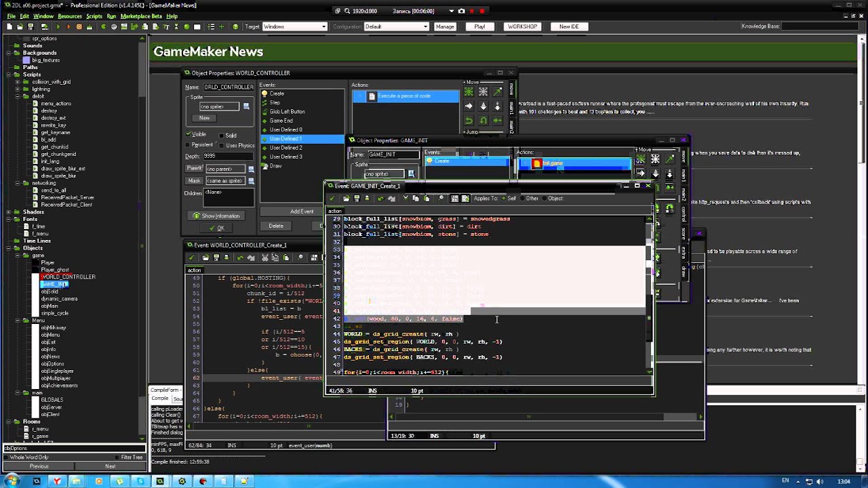Select the 'Self' Applies To radio button
The width and height of the screenshot is (868, 488).
[x=504, y=198]
